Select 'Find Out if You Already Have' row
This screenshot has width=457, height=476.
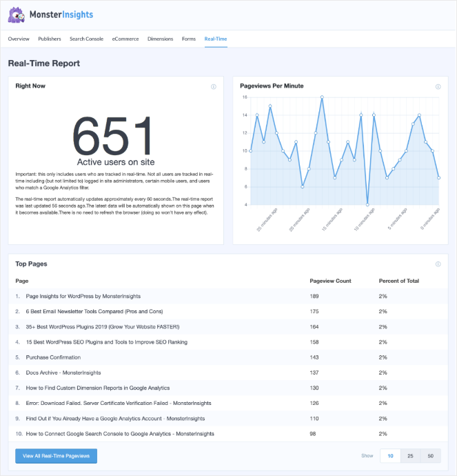228,419
